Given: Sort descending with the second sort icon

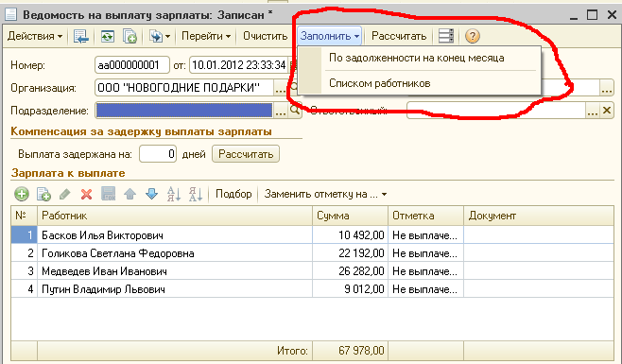Looking at the screenshot, I should point(196,194).
